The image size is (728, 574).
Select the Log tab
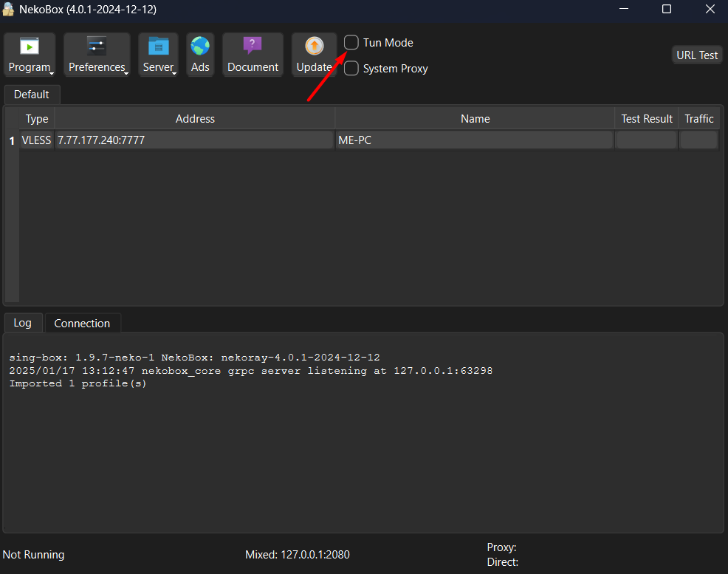click(23, 323)
